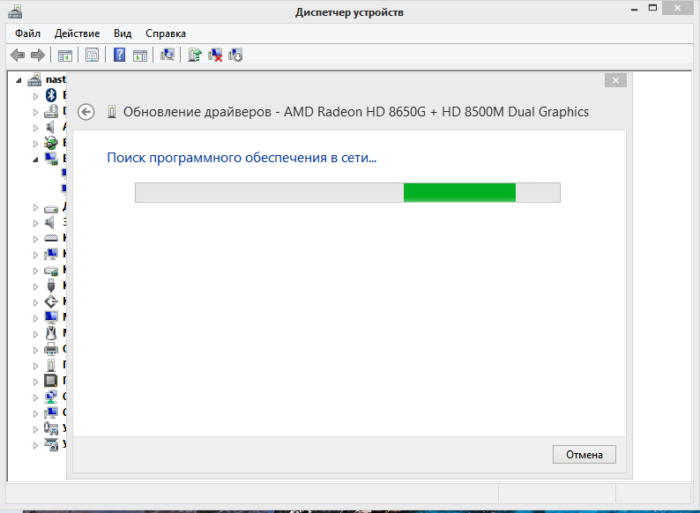Minimize the Device Manager window
The image size is (700, 513).
point(634,8)
